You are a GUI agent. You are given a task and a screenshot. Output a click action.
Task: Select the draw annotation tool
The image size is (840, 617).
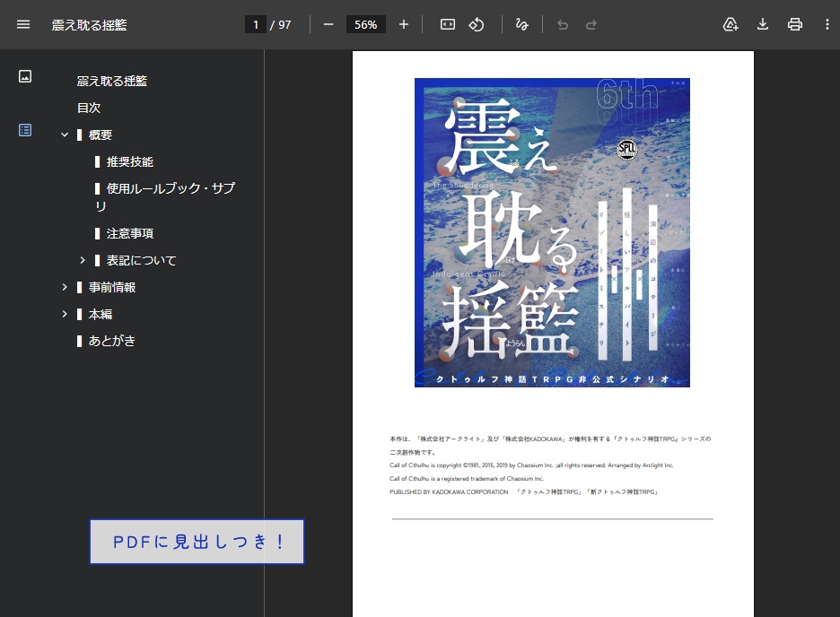pyautogui.click(x=521, y=24)
